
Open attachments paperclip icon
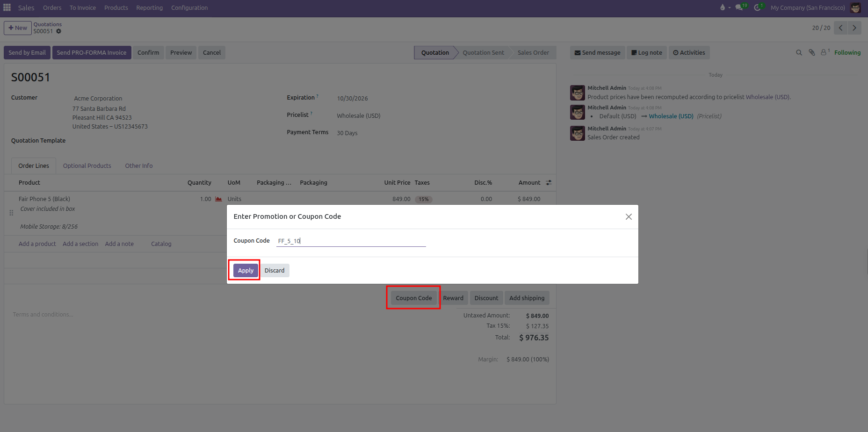tap(812, 53)
